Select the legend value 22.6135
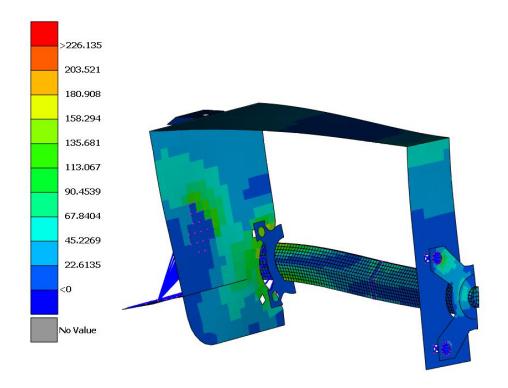Image resolution: width=508 pixels, height=388 pixels. coord(82,265)
